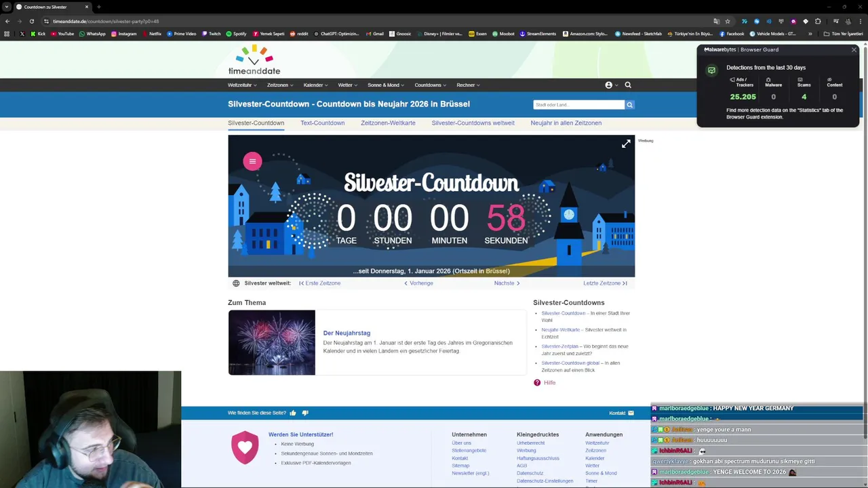Click Werden Sie Unterstützer link
Screen dimensions: 868x488
click(x=300, y=434)
